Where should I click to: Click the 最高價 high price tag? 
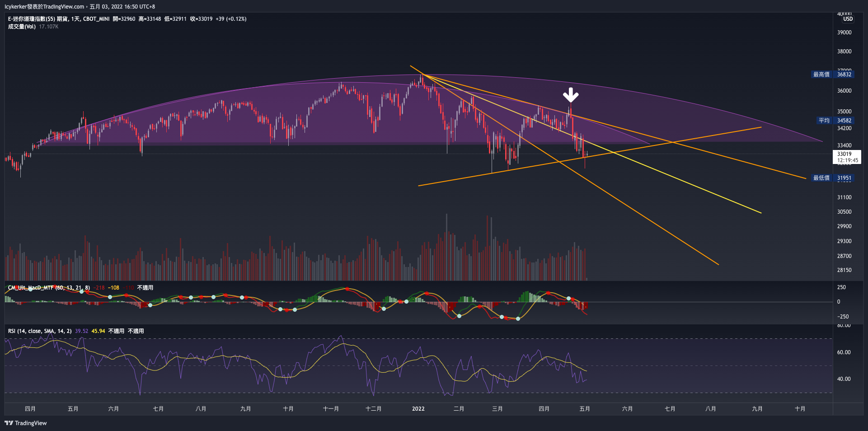click(x=821, y=75)
